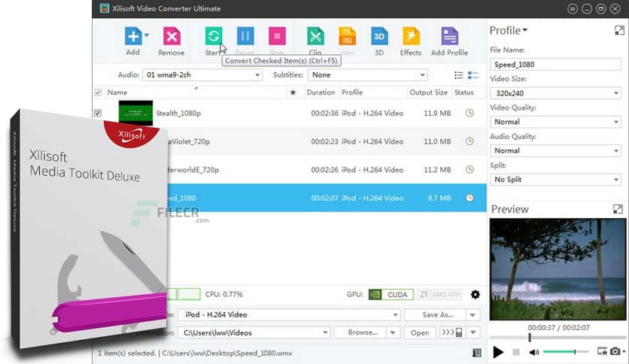
Task: Toggle CUDA GPU acceleration
Action: pyautogui.click(x=391, y=295)
